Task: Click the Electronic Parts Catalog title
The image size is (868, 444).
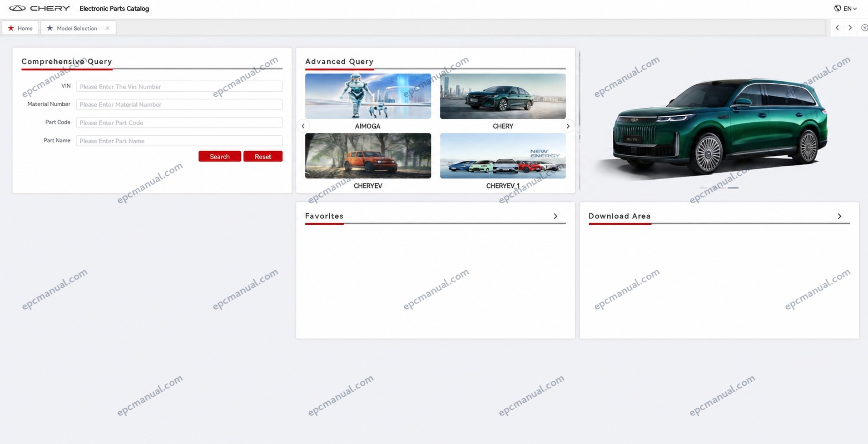Action: pyautogui.click(x=114, y=8)
